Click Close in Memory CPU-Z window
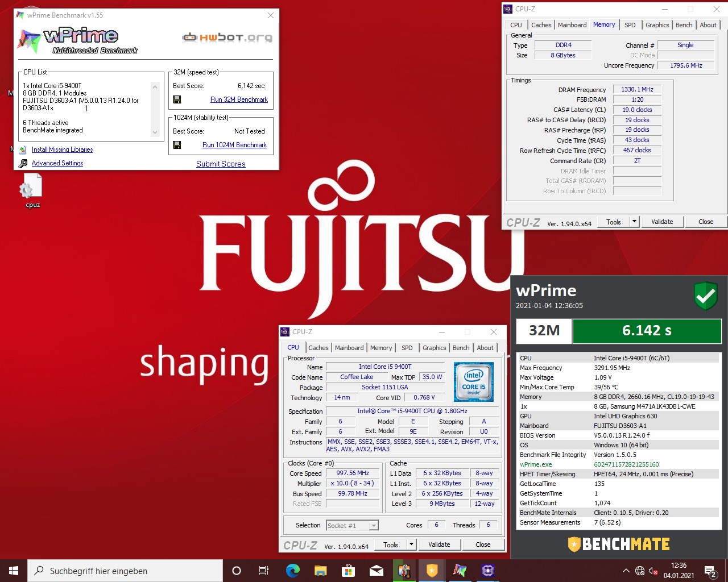This screenshot has width=728, height=582. click(x=706, y=222)
